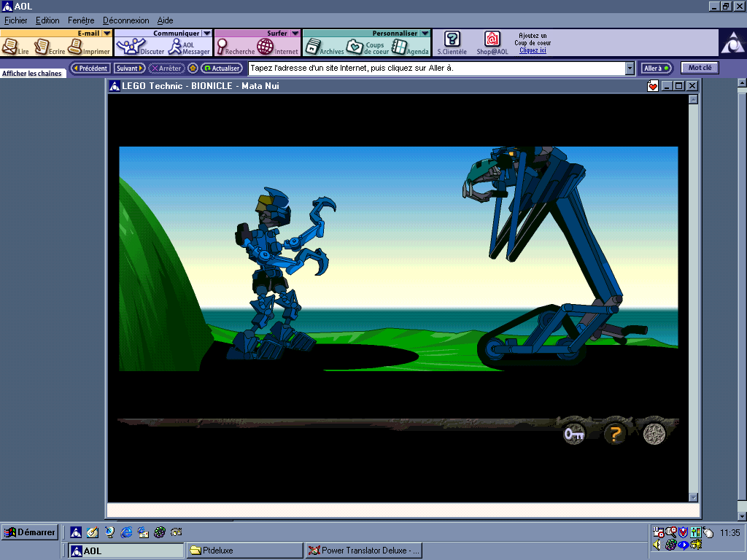Image resolution: width=747 pixels, height=560 pixels.
Task: Open the Démarrer start menu
Action: tap(29, 532)
